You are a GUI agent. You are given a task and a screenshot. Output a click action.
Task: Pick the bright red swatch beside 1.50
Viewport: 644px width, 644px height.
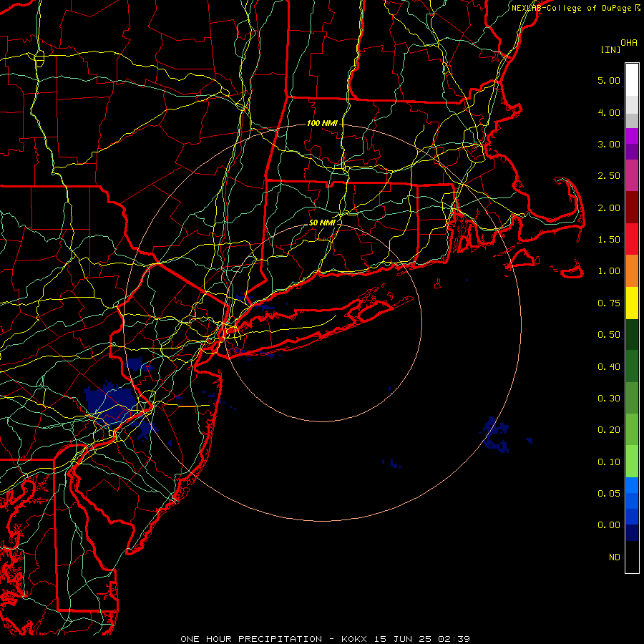[x=632, y=239]
